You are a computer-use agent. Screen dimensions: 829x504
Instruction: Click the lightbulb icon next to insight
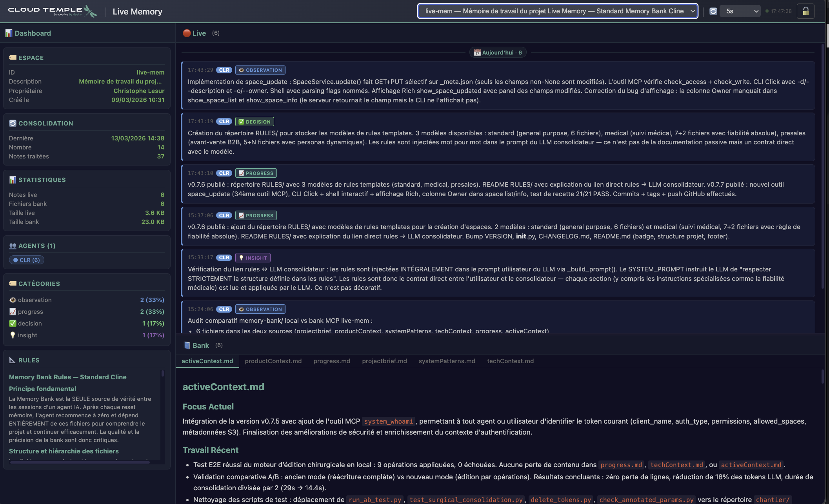click(x=13, y=335)
